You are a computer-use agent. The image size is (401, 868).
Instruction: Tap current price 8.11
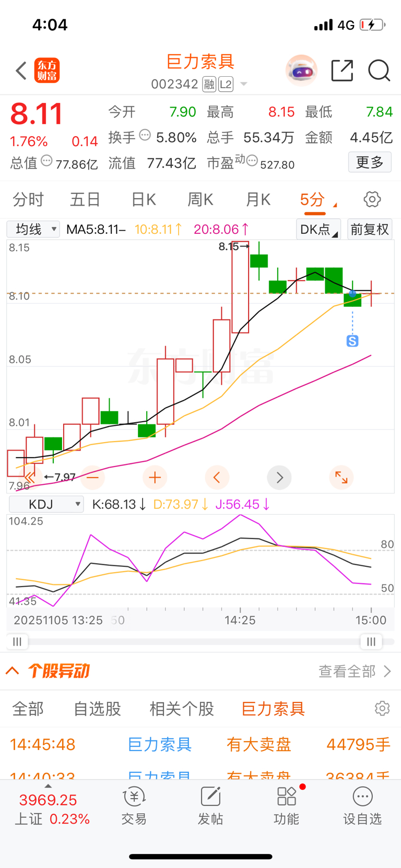(x=37, y=114)
